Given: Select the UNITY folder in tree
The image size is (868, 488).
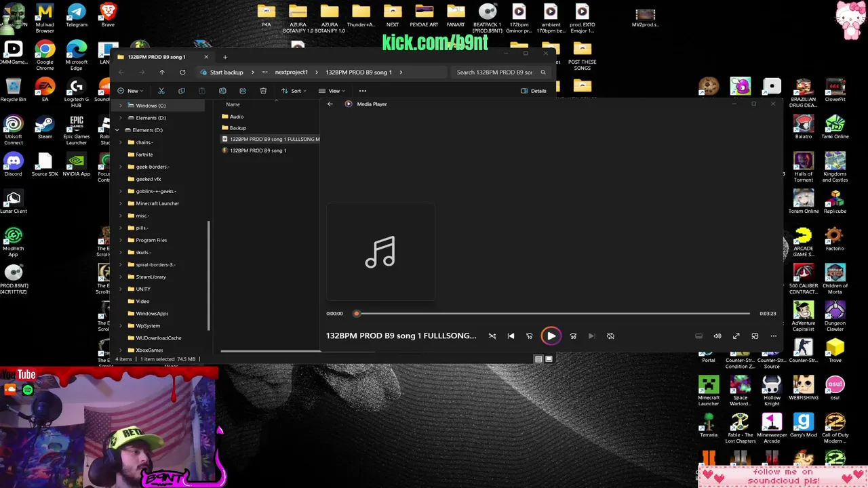Looking at the screenshot, I should point(143,289).
